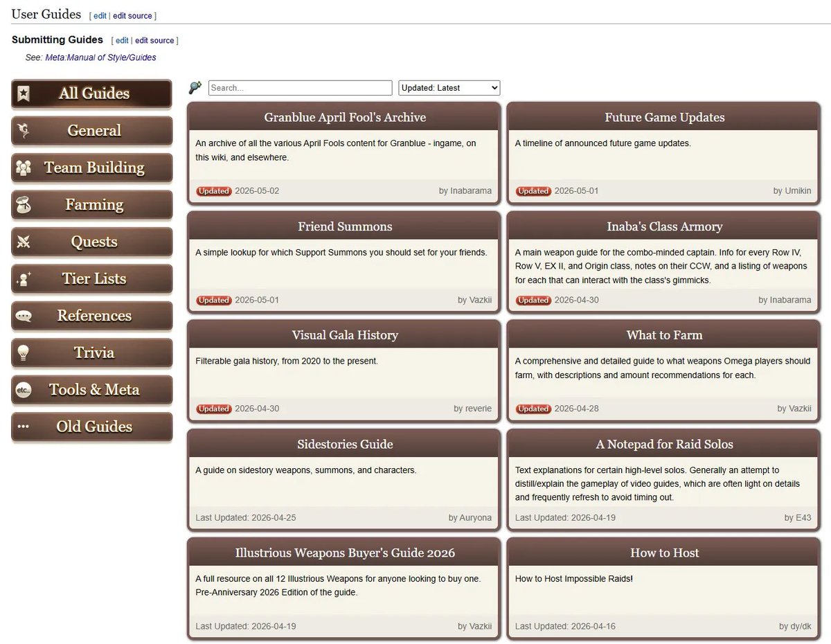
Task: Open the Tools & Meta category
Action: click(91, 390)
